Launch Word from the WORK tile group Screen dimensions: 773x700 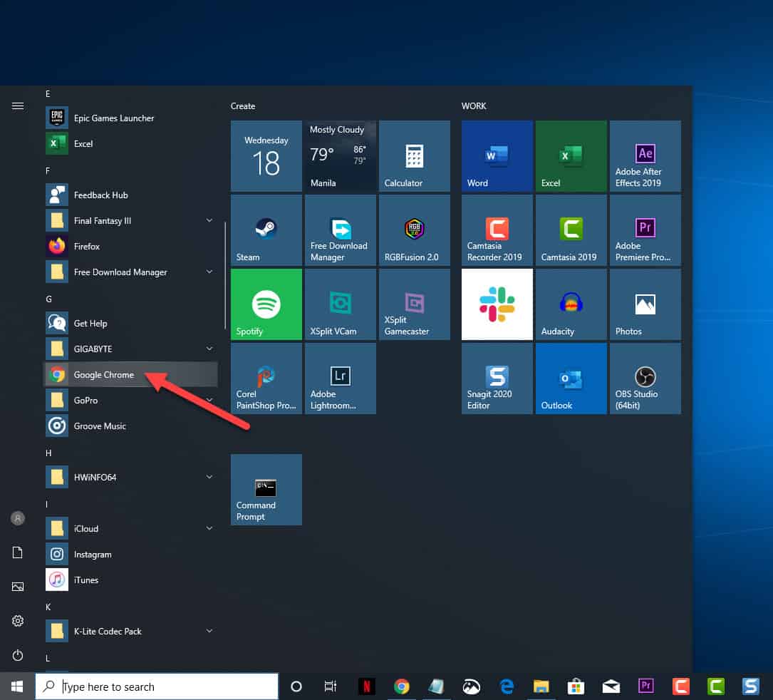(497, 156)
